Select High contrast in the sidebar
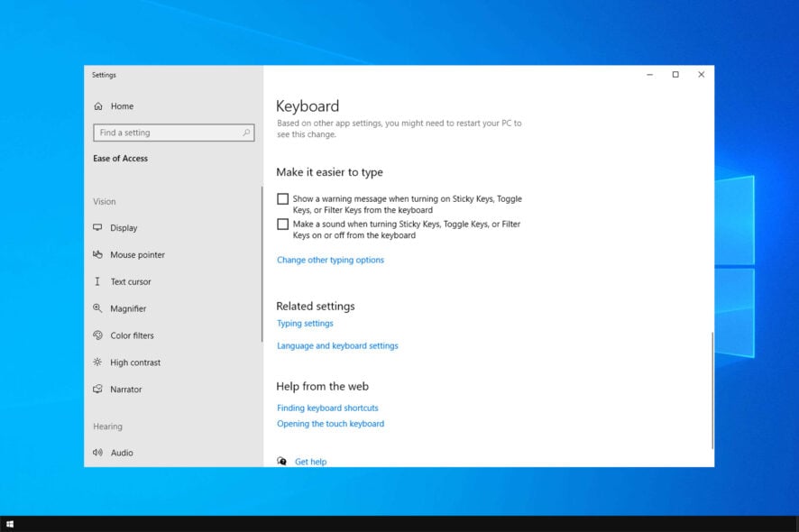This screenshot has width=799, height=532. point(133,362)
